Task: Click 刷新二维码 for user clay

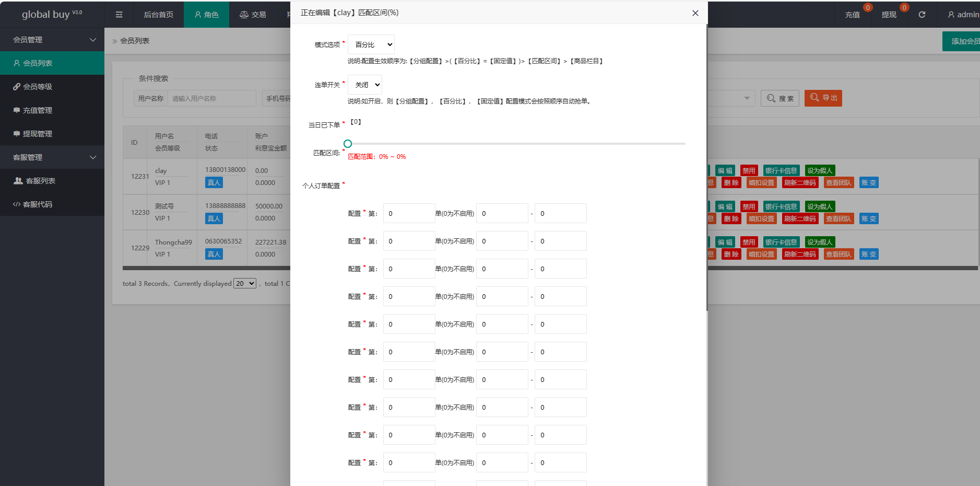Action: (800, 182)
